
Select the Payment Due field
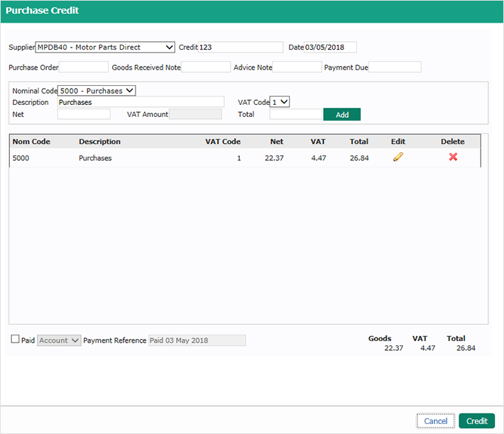(x=395, y=67)
